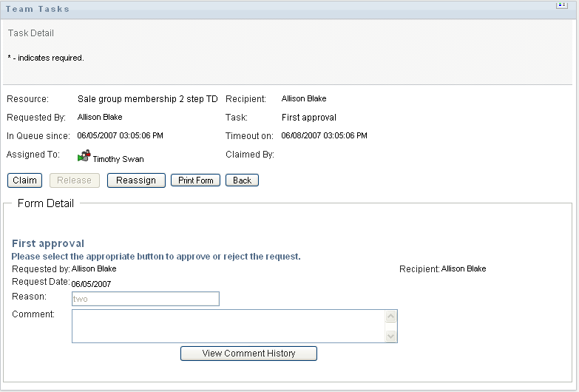Open the Print Form view
Image resolution: width=579 pixels, height=392 pixels.
click(x=195, y=180)
